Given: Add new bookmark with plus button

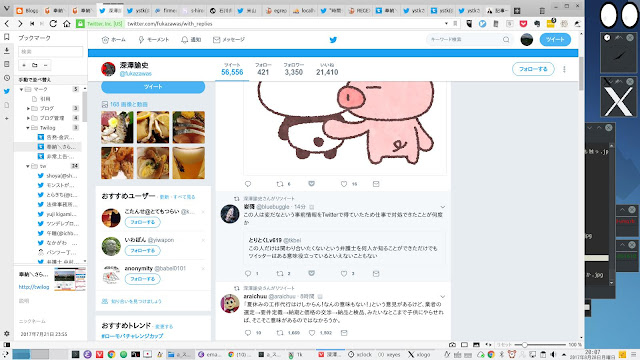Looking at the screenshot, I should tap(24, 65).
